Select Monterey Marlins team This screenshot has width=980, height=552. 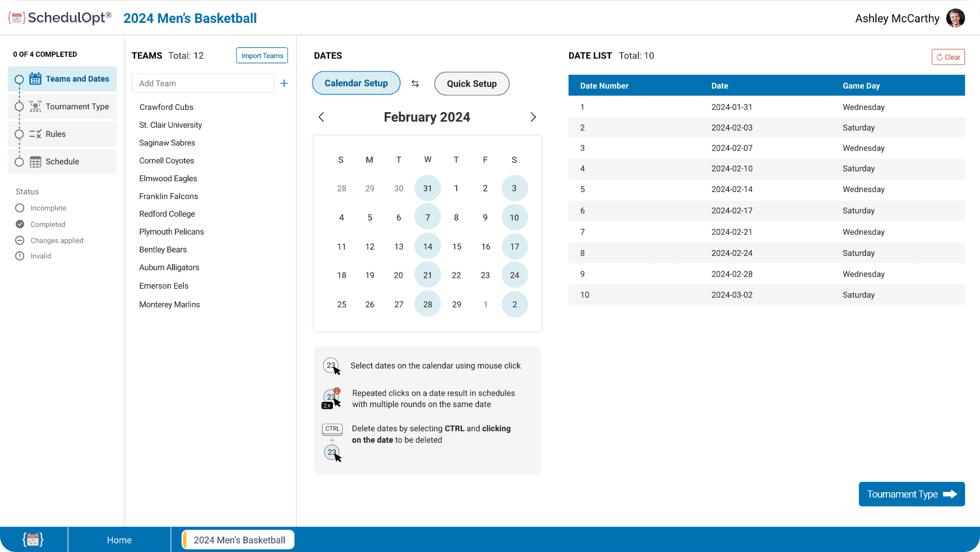point(170,305)
